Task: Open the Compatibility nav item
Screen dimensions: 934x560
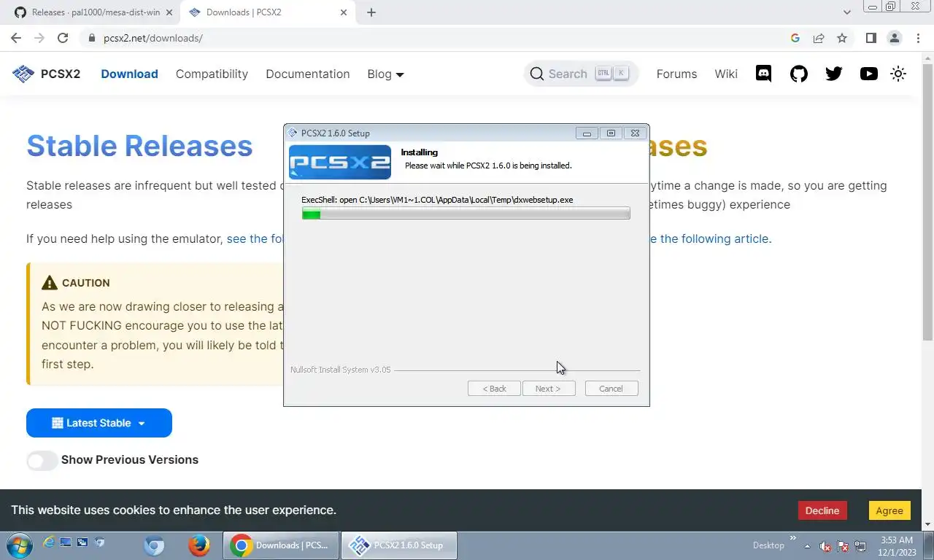Action: (212, 74)
